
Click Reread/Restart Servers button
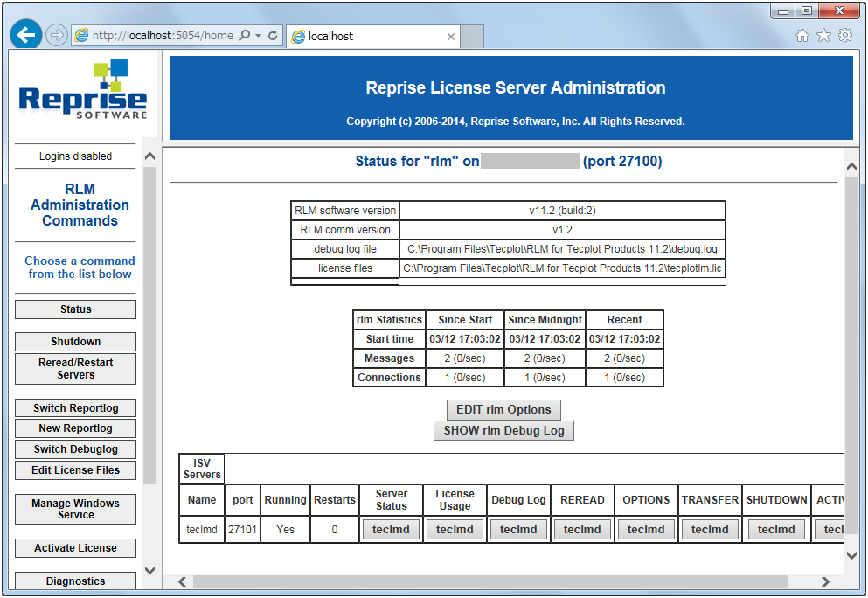tap(75, 369)
